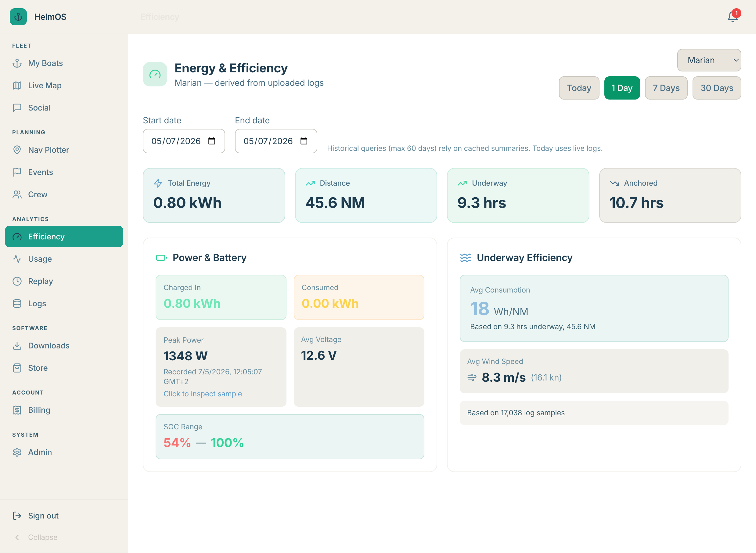Open the Events page
This screenshot has width=756, height=553.
click(64, 172)
